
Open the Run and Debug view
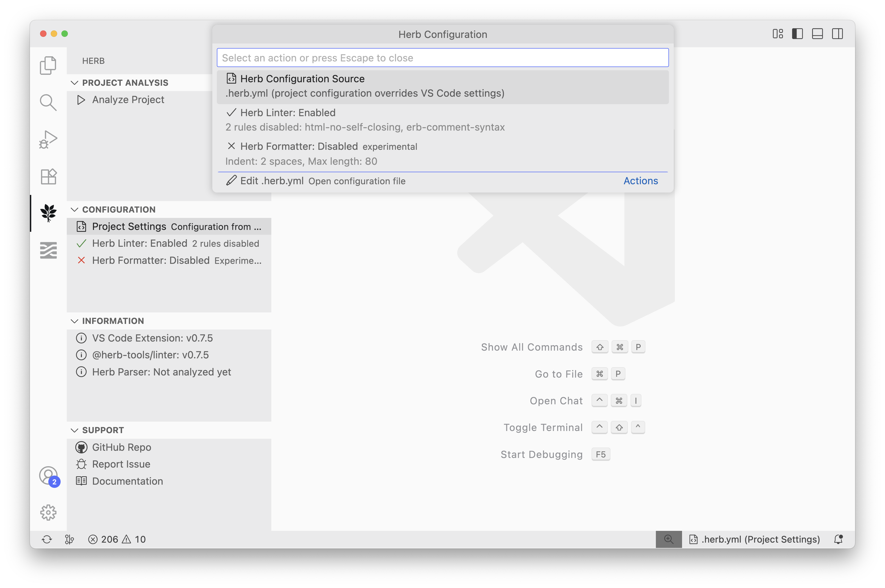pyautogui.click(x=48, y=139)
